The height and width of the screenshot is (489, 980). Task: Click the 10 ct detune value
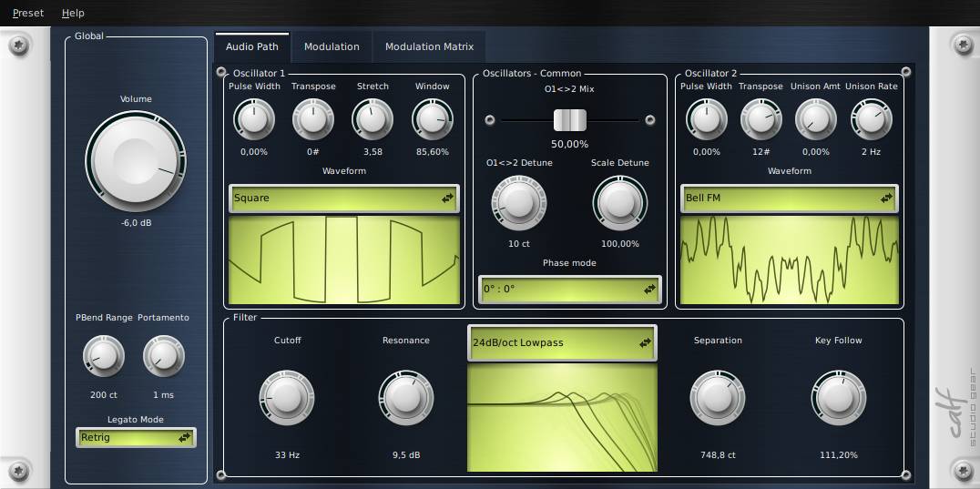(519, 243)
